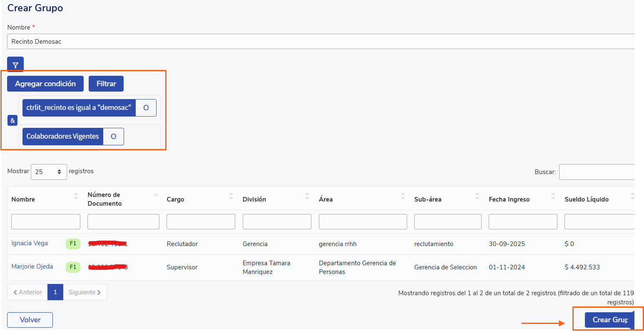Screen dimensions: 644x331
Task: Sort table by División column arrows
Action: [307, 196]
